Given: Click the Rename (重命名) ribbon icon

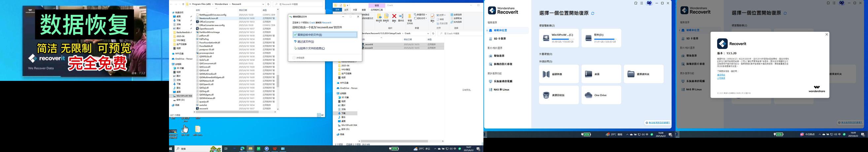Looking at the screenshot, I should coord(401,18).
